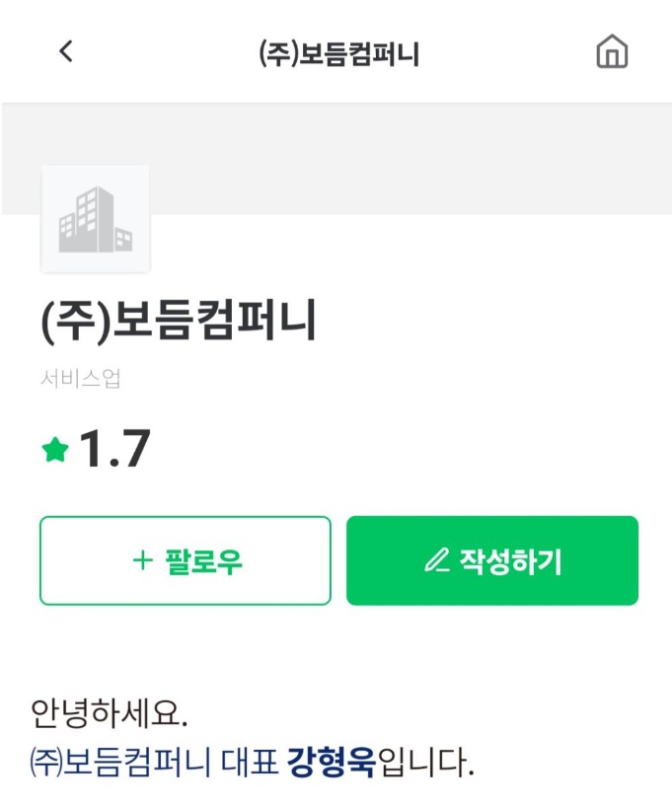The height and width of the screenshot is (808, 672).
Task: Click the ㈜ symbol starting the intro line
Action: (45, 763)
